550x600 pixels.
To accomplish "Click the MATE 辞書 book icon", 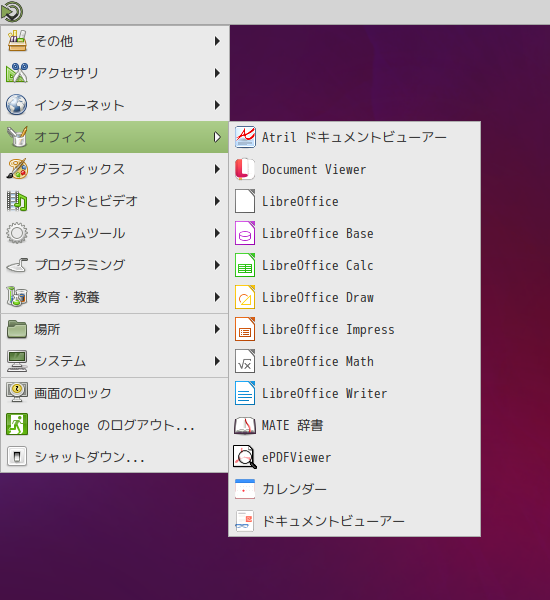I will click(245, 425).
